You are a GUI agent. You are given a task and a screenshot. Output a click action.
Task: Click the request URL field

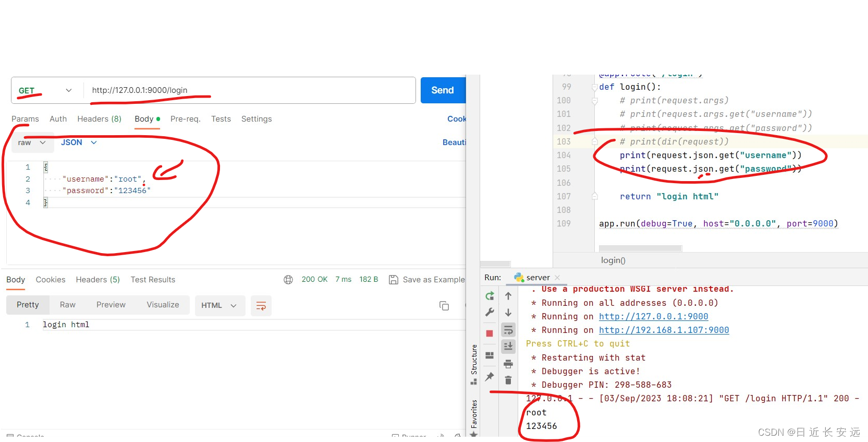click(x=249, y=90)
